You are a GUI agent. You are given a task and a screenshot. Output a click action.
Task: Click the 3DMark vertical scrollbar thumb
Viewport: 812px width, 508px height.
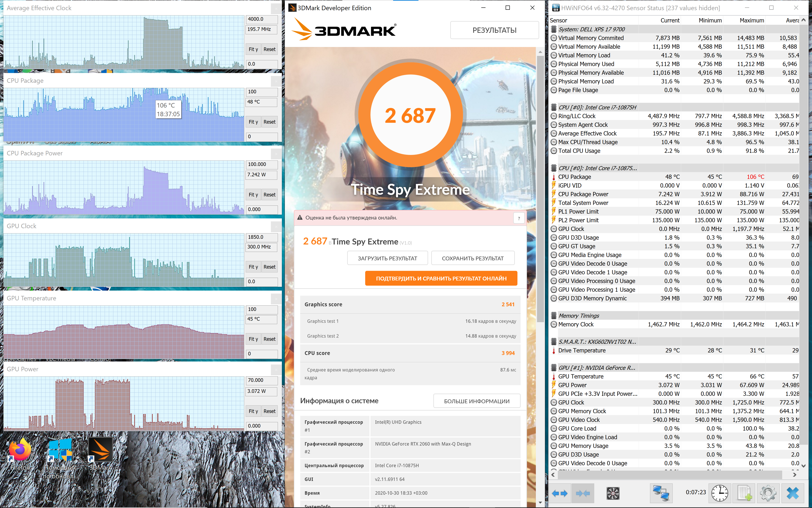pyautogui.click(x=540, y=189)
